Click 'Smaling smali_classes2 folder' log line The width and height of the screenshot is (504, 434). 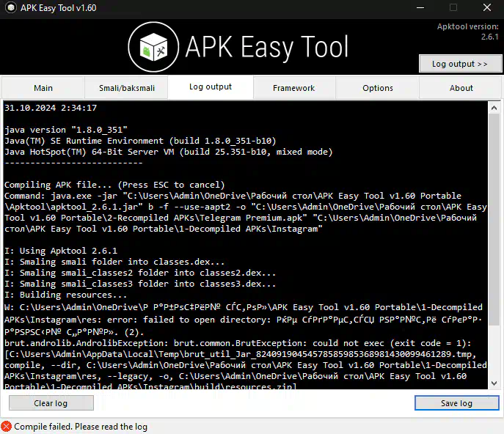pos(140,273)
